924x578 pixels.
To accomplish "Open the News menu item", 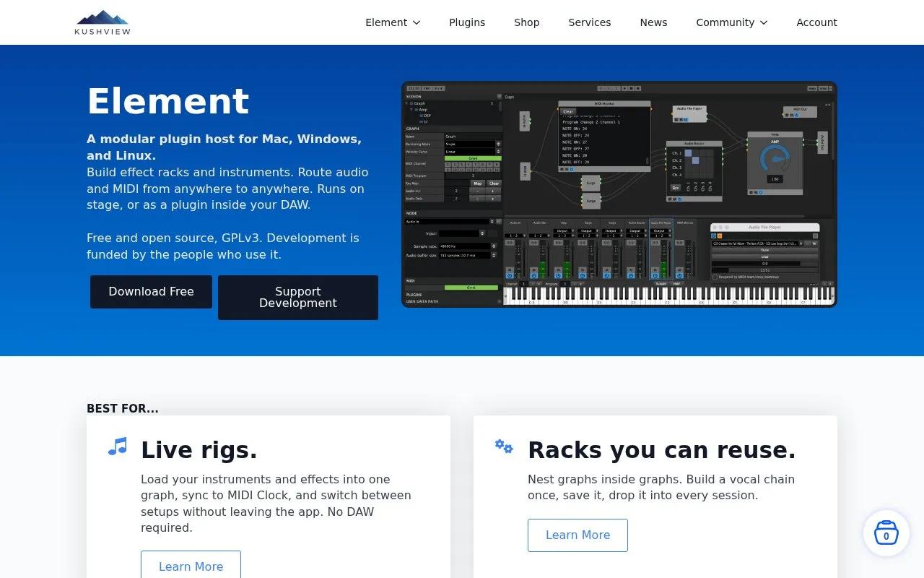I will 653,22.
